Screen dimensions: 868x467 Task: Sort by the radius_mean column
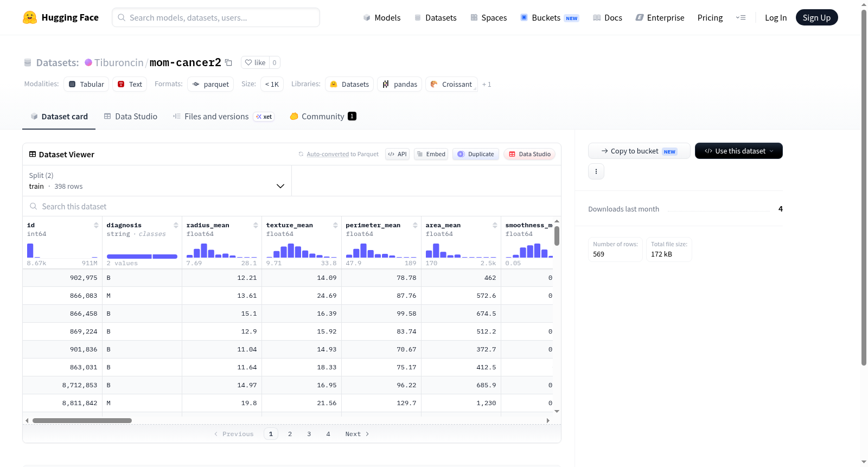[x=256, y=225]
